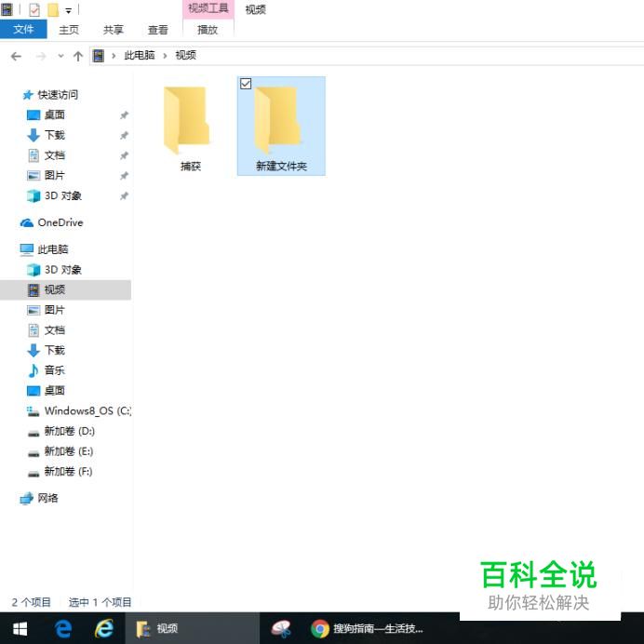
Task: Open pinned 下载 under quick access
Action: [x=55, y=135]
